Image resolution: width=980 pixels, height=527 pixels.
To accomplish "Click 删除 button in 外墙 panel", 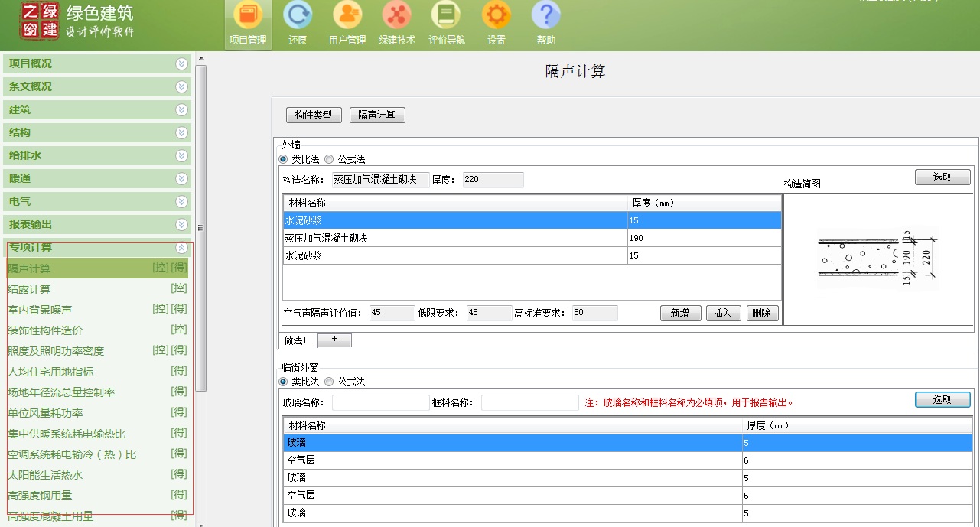I will pos(762,313).
